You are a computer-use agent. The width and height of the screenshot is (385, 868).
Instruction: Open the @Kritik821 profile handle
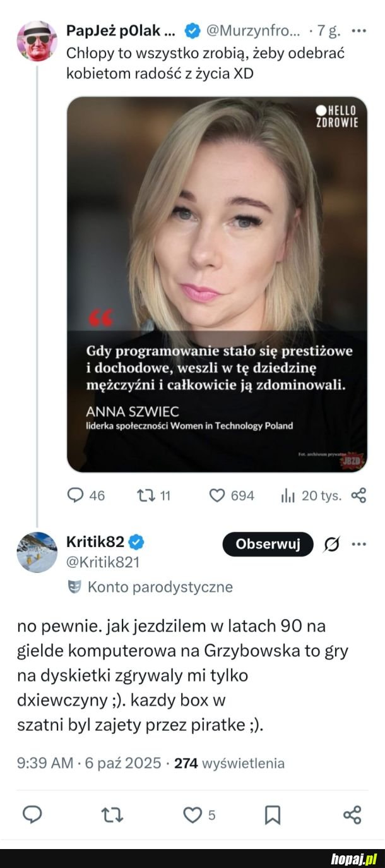point(103,561)
